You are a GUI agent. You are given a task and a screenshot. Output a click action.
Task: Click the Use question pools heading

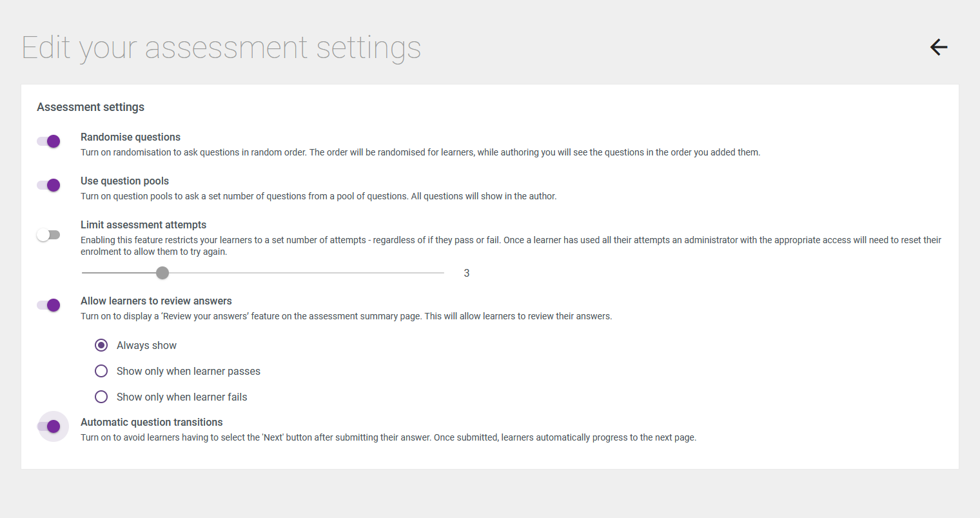point(124,181)
